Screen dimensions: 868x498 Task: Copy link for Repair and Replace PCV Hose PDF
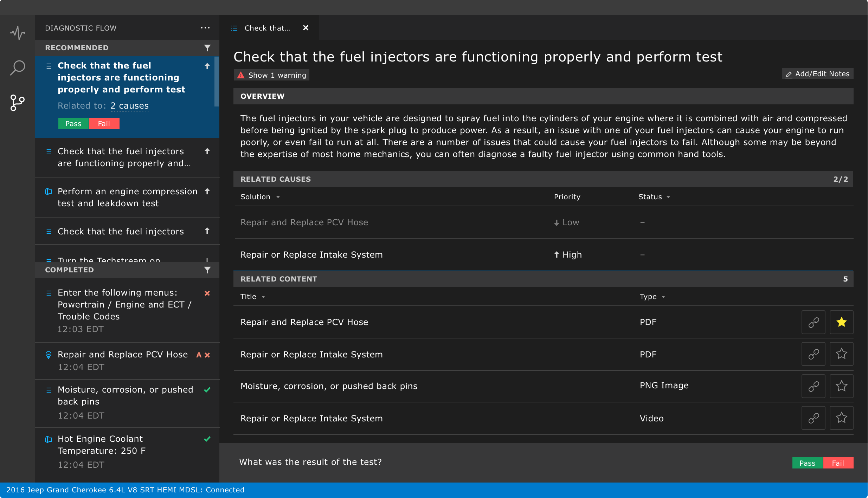(x=814, y=322)
